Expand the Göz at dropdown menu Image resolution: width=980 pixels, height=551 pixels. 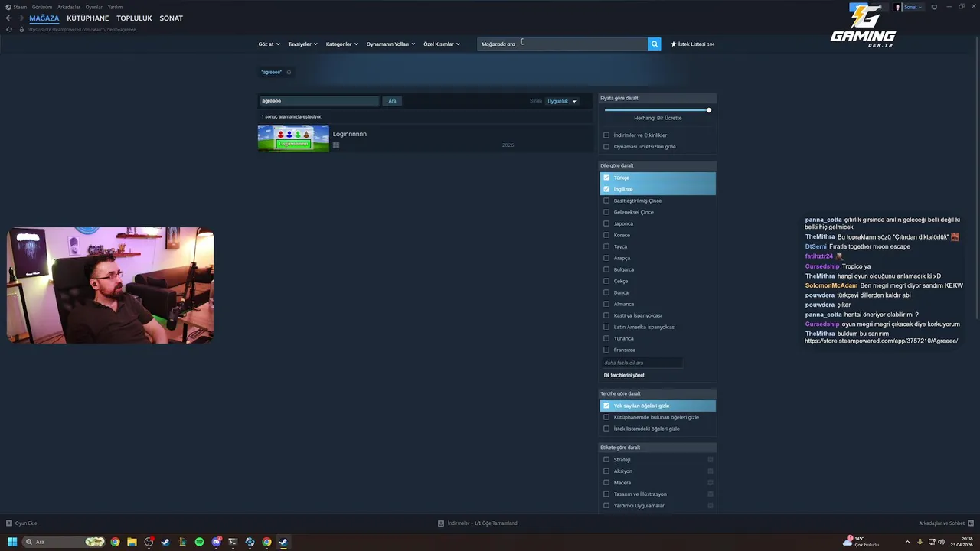point(269,44)
